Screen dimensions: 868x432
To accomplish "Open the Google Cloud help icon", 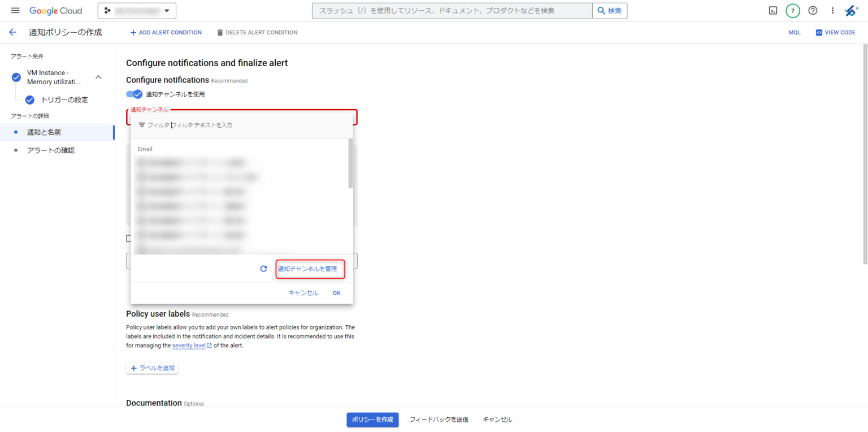I will coord(813,10).
